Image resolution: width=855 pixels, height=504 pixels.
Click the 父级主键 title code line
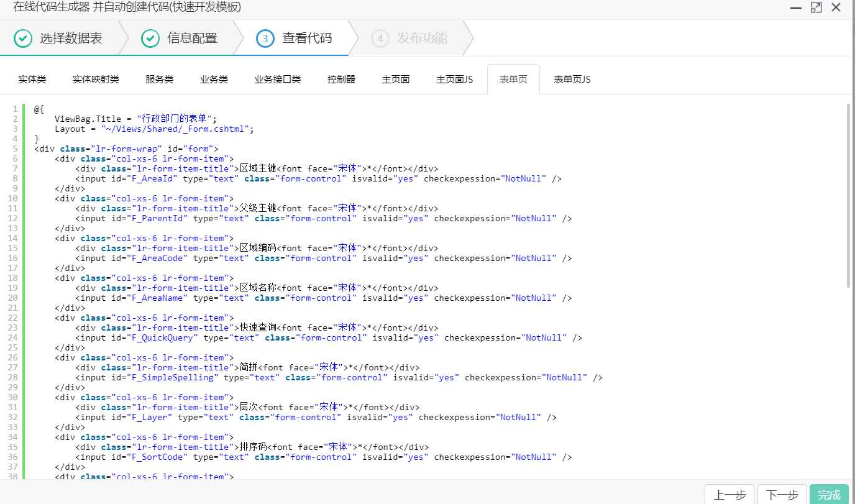coord(257,208)
